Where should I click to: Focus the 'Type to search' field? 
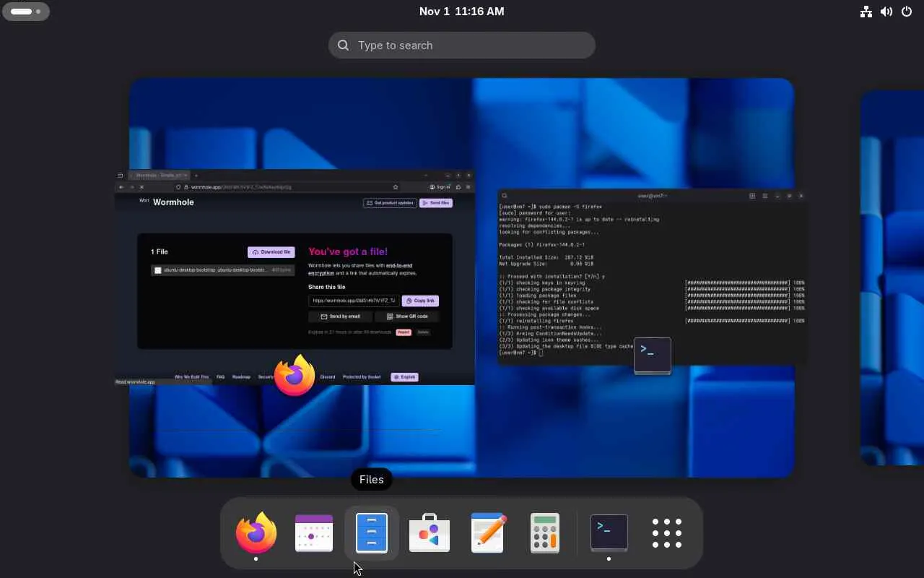pyautogui.click(x=462, y=45)
